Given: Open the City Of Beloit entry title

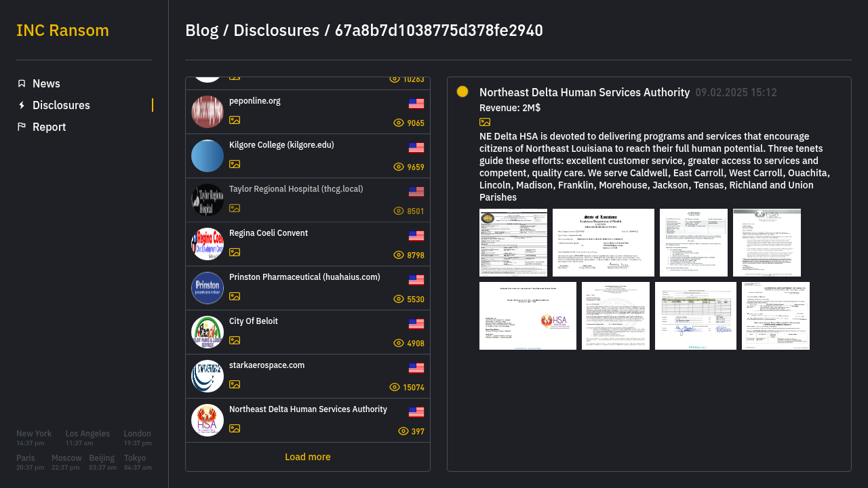Looking at the screenshot, I should click(254, 321).
